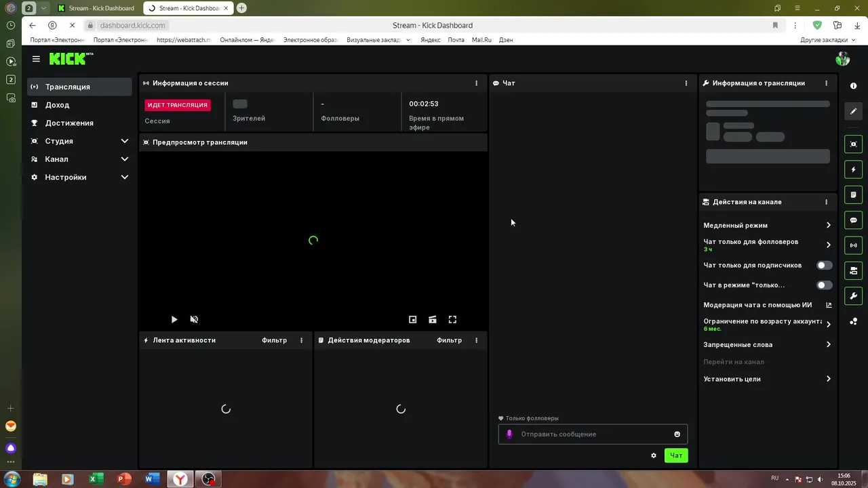Open Windows Start menu

tap(12, 479)
